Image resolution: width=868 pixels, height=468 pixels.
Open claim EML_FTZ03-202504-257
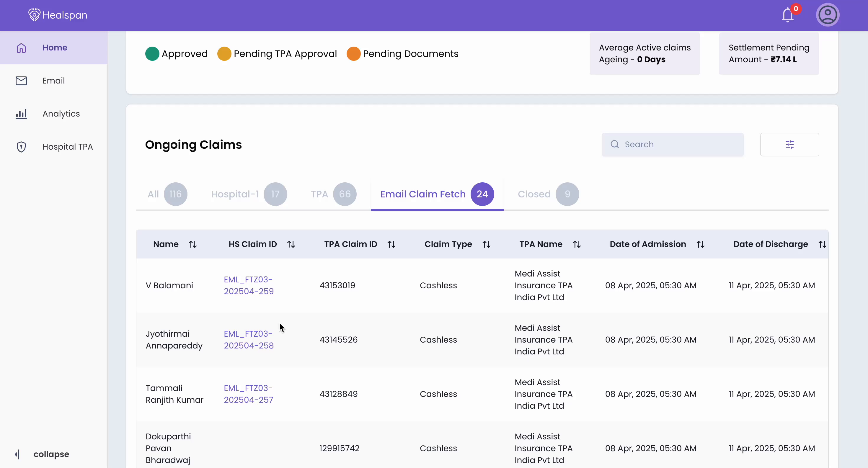pos(248,394)
